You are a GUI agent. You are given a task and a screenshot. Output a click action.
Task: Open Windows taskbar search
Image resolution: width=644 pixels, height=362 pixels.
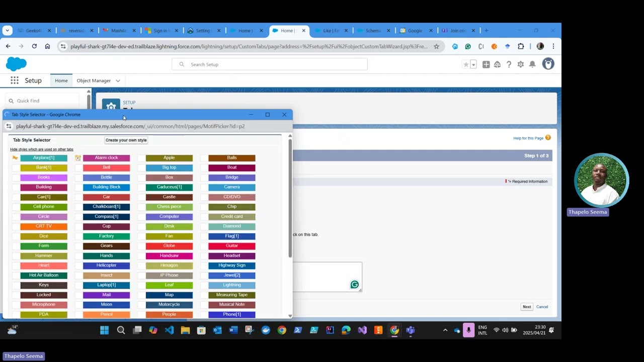[x=121, y=330]
